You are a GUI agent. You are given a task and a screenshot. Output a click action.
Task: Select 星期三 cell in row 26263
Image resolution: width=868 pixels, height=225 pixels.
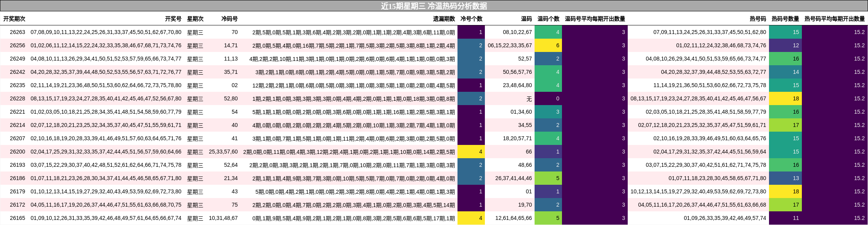(195, 32)
